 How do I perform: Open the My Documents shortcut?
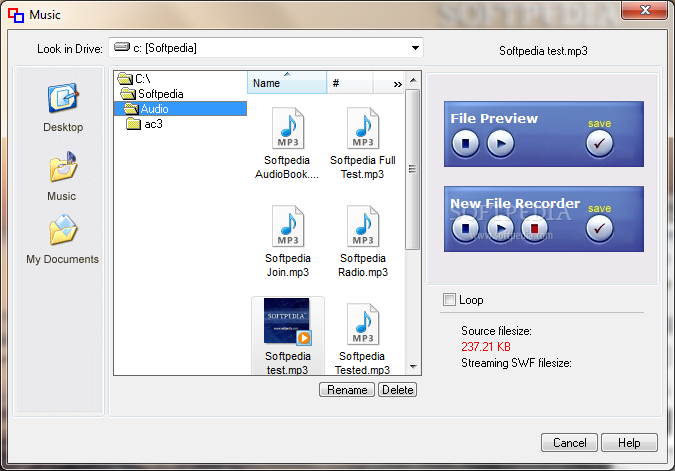coord(63,230)
